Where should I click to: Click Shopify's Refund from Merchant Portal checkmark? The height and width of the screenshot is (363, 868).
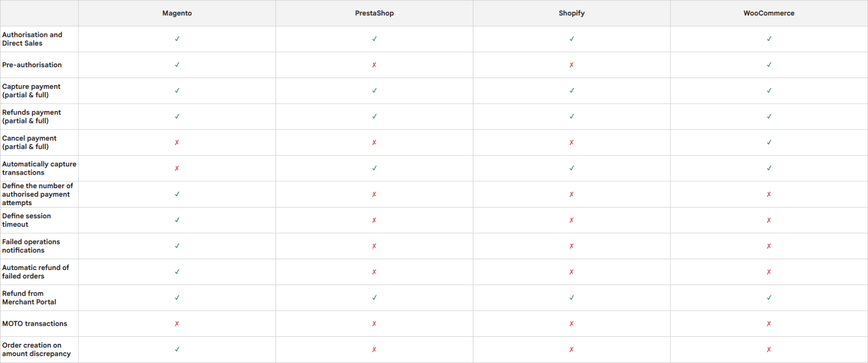pos(571,298)
